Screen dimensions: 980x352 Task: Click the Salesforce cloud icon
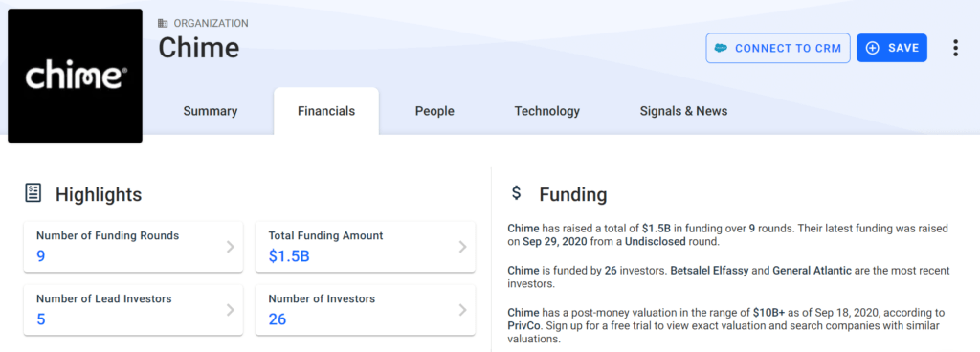click(x=721, y=48)
